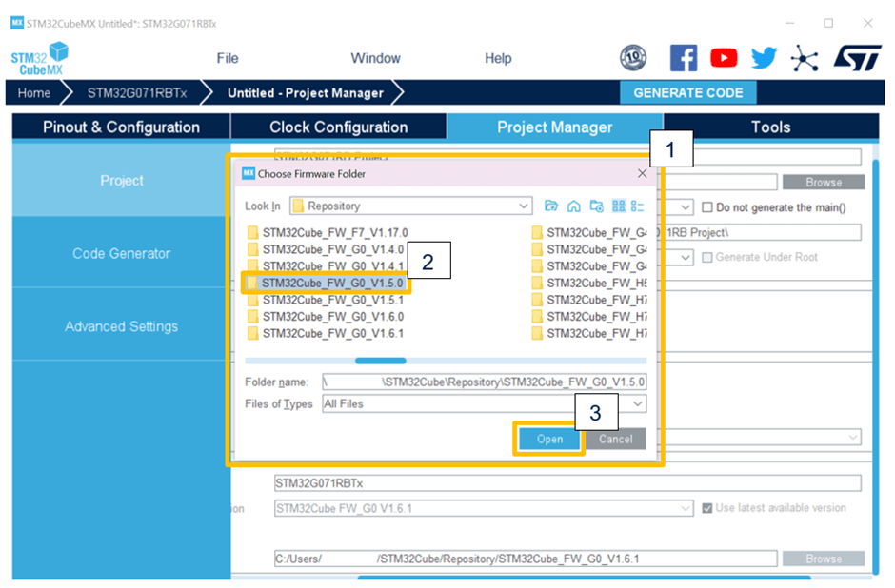This screenshot has width=895, height=588.
Task: Click the 10-year anniversary badge icon
Action: [633, 58]
